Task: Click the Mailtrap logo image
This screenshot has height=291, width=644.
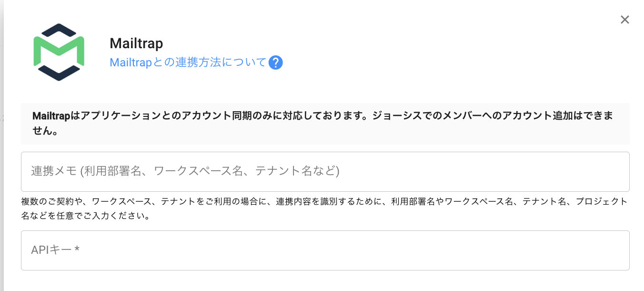Action: pyautogui.click(x=59, y=52)
